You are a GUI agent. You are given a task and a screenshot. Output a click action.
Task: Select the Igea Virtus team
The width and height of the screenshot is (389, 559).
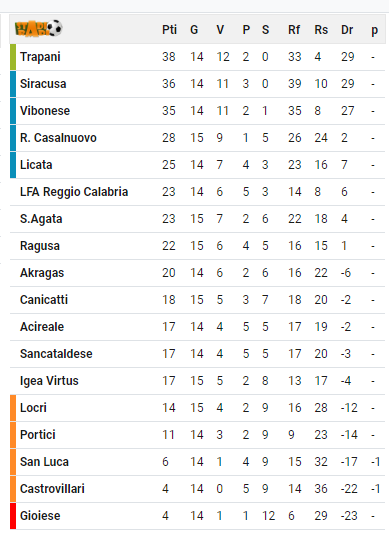tap(49, 381)
